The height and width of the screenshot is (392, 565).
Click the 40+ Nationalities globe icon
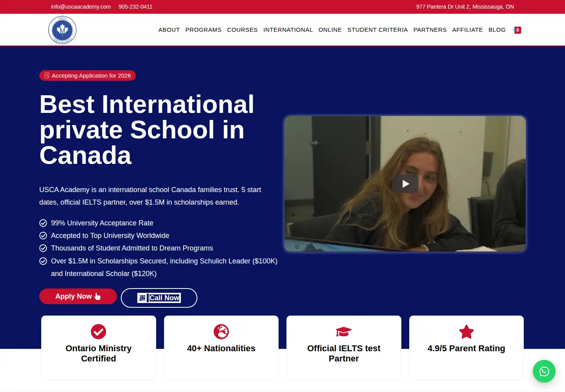[x=221, y=332]
